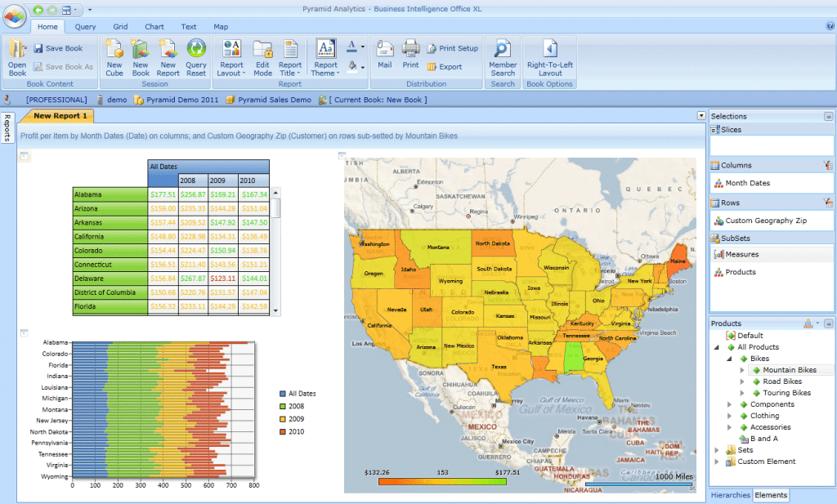The width and height of the screenshot is (837, 504).
Task: Collapse the Selections panel
Action: pos(828,117)
